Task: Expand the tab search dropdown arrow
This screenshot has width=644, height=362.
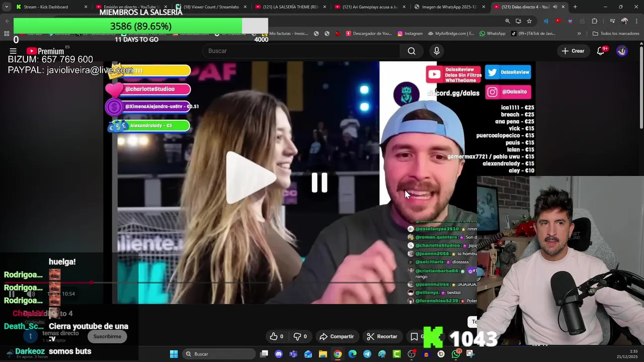Action: tap(6, 7)
